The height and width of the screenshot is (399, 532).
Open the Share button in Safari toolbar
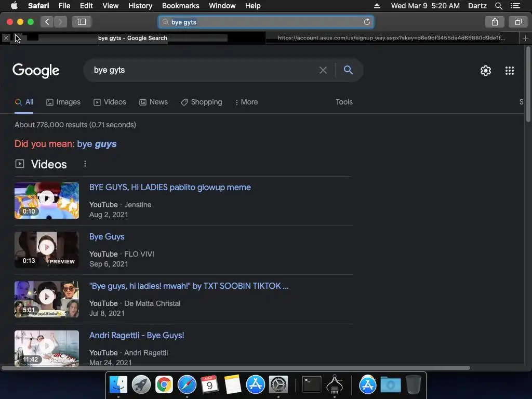coord(495,22)
